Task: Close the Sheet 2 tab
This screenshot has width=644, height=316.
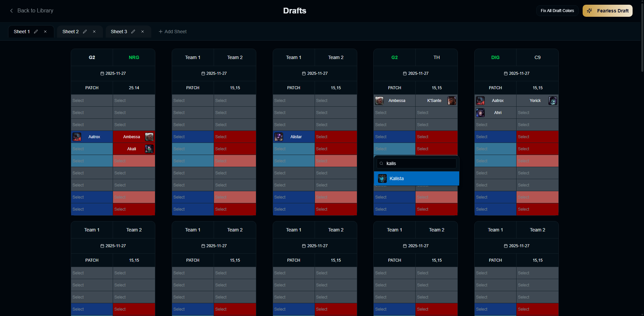Action: coord(94,31)
